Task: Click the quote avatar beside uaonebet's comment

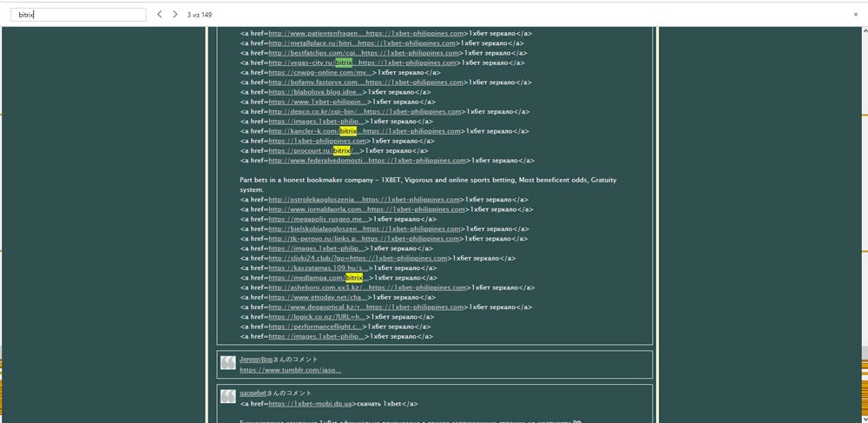Action: pos(228,396)
